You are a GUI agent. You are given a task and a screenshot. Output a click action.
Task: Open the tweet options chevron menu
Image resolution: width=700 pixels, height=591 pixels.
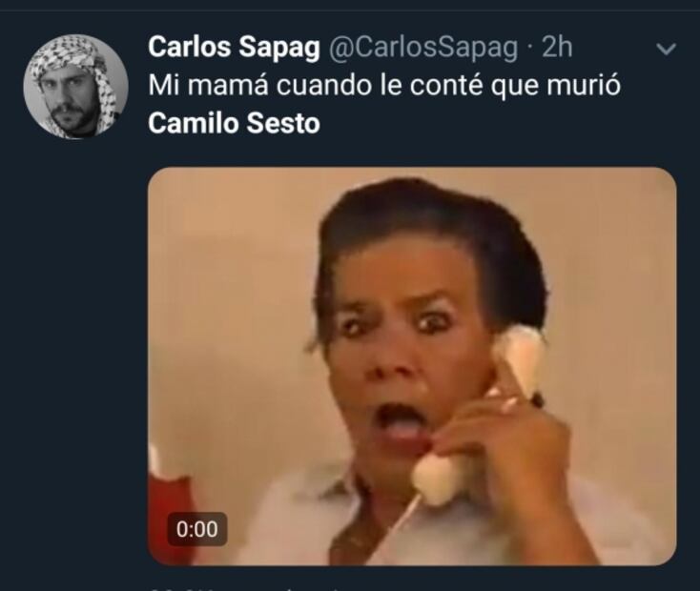[x=666, y=49]
